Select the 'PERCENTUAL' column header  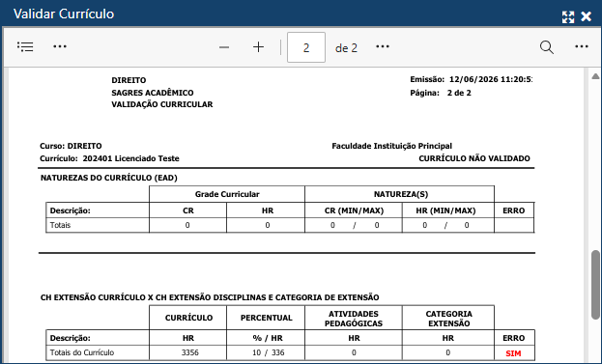pyautogui.click(x=266, y=318)
